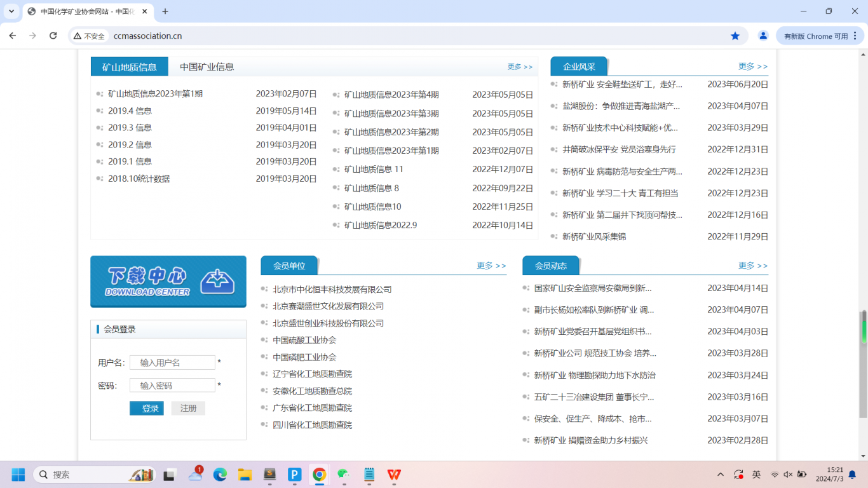This screenshot has height=488, width=868.
Task: Click the Windows taskbar search box
Action: [95, 475]
